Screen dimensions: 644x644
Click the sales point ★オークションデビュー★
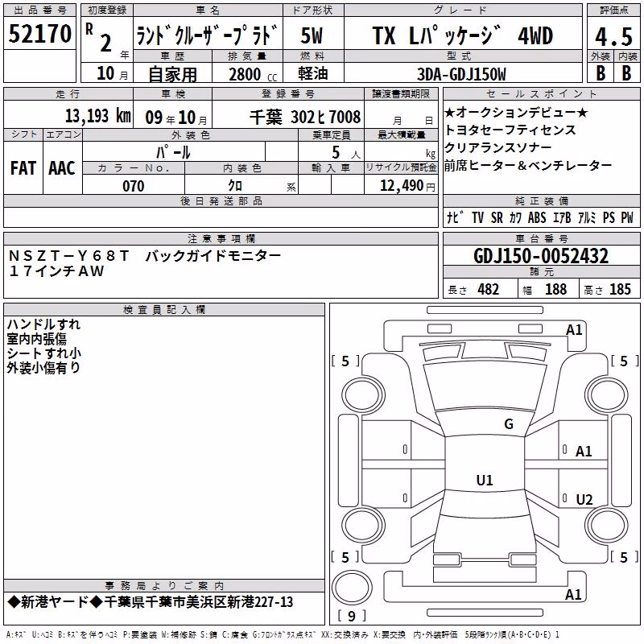coord(517,112)
